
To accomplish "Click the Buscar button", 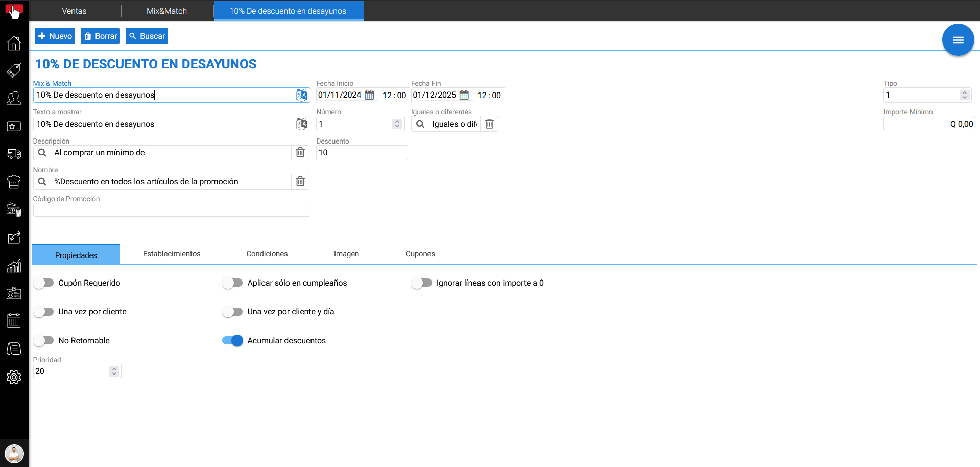I will [x=147, y=36].
